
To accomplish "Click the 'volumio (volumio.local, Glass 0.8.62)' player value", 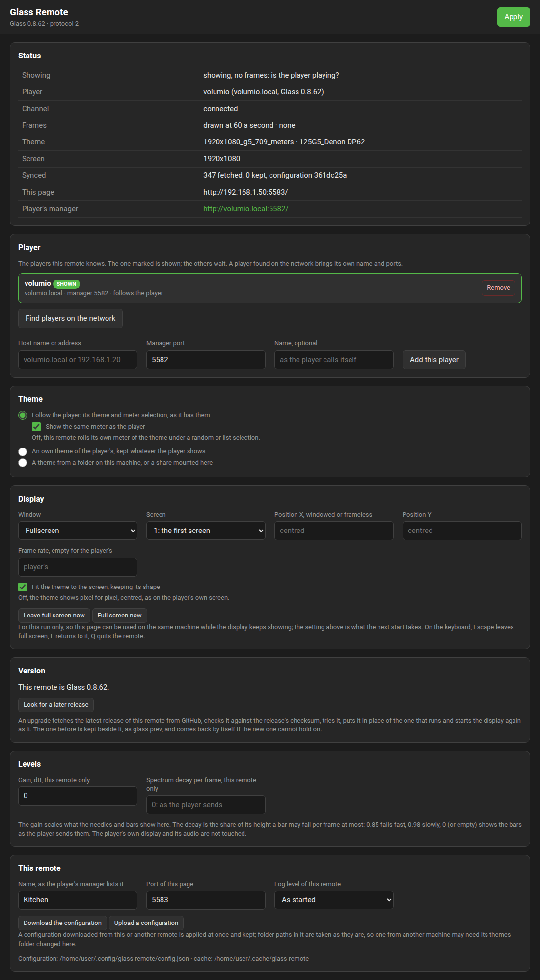I will [264, 92].
